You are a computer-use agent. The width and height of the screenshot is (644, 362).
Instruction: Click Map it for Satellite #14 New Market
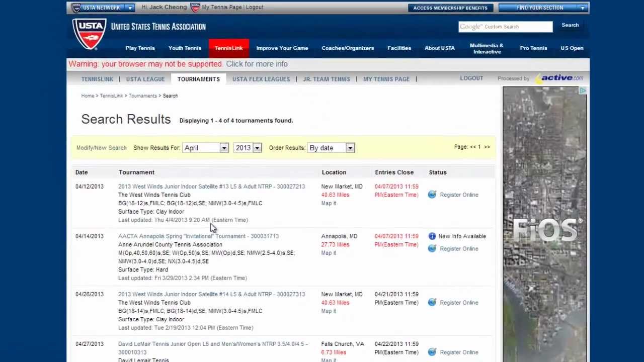[x=329, y=311]
